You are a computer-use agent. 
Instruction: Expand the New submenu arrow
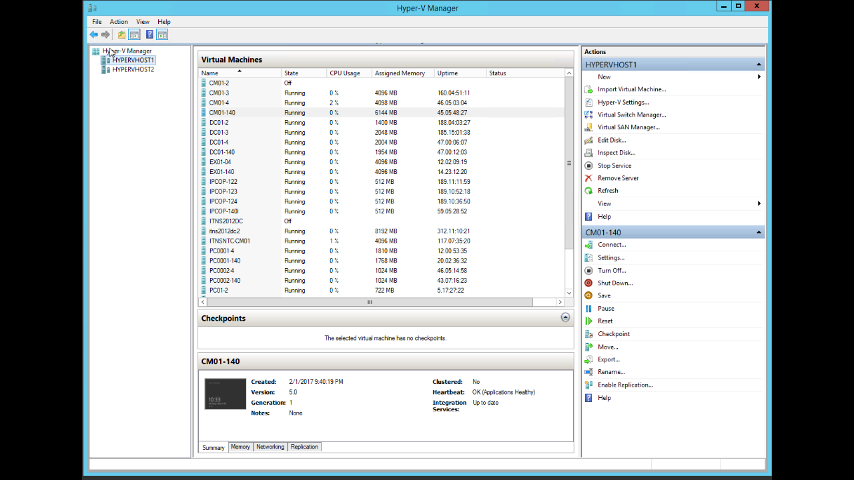click(x=759, y=77)
